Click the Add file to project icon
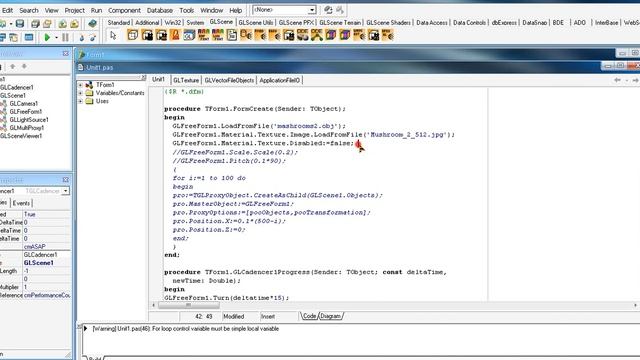This screenshot has height=360, width=640. 62,24
